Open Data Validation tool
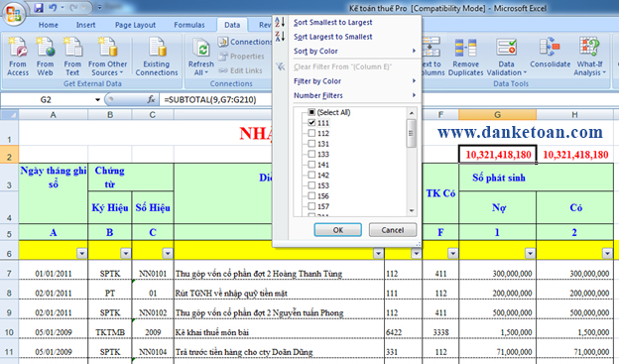 tap(507, 57)
